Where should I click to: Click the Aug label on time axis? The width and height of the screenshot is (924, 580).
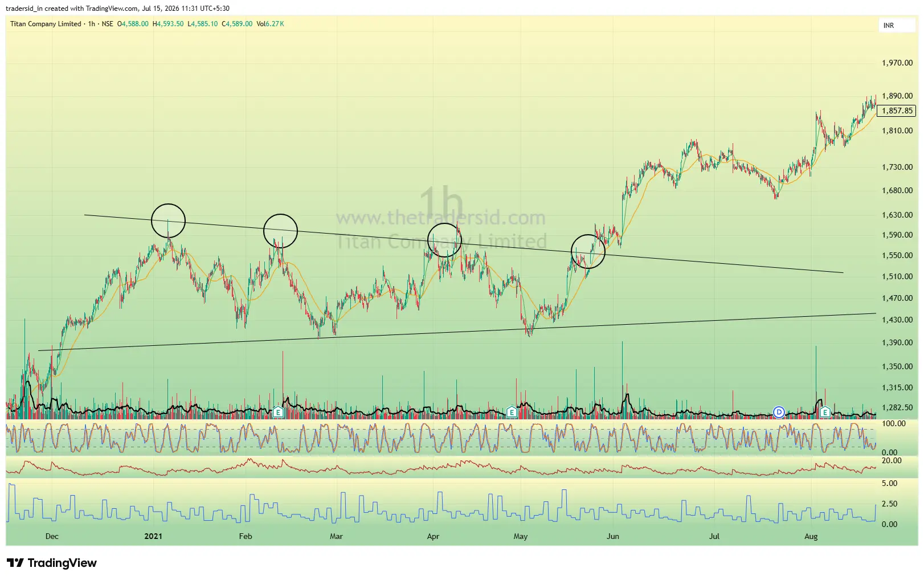pyautogui.click(x=811, y=536)
